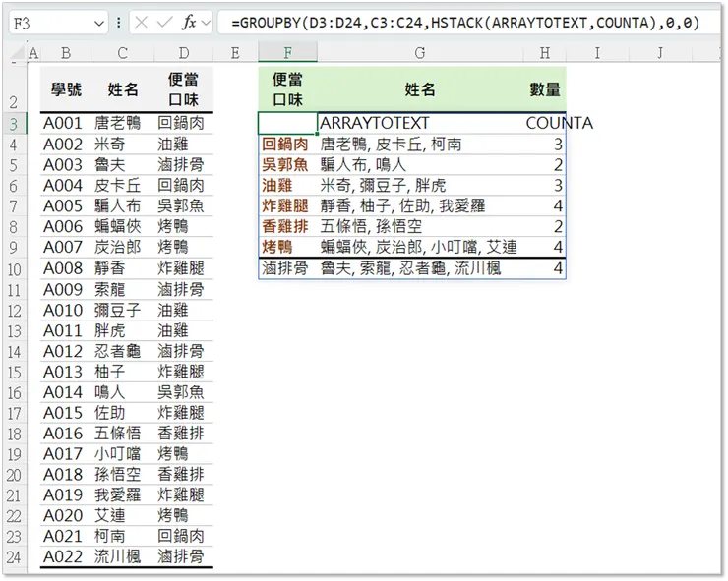Click the ARRAYTOTEXT cell

coord(420,124)
